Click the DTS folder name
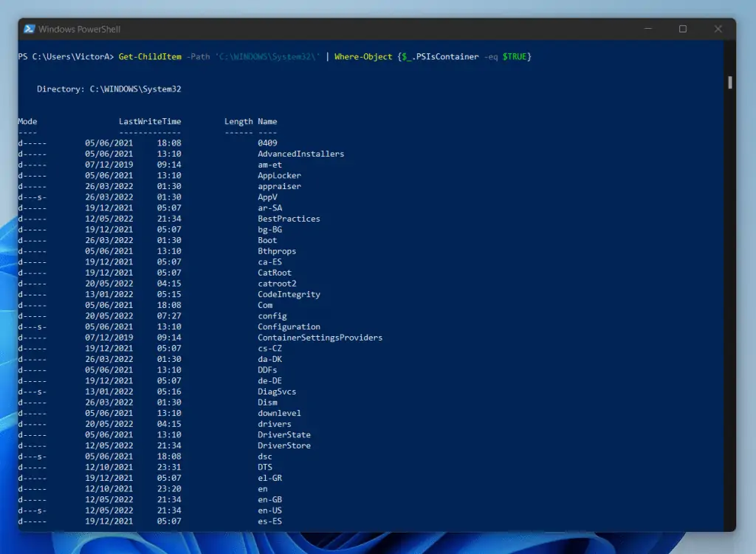This screenshot has width=756, height=554. (265, 467)
